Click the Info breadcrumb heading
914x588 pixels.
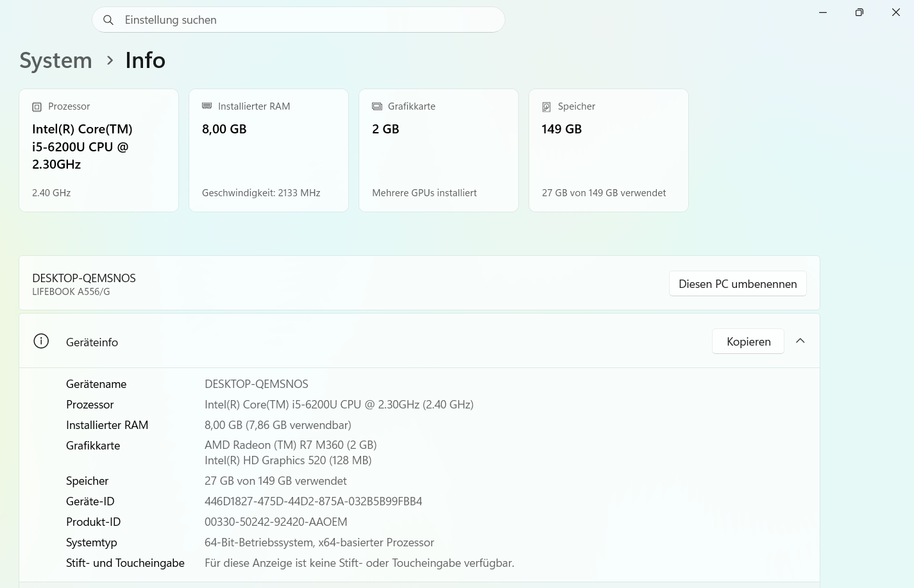point(146,60)
